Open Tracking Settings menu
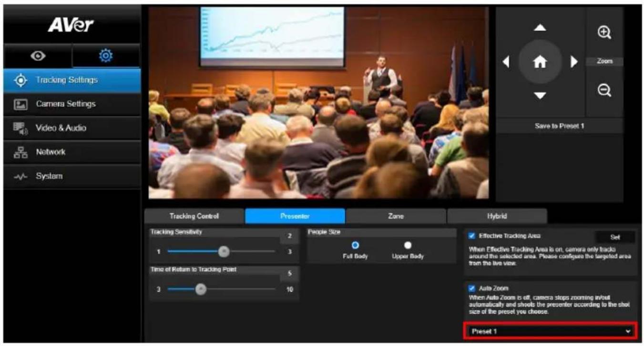Image resolution: width=644 pixels, height=346 pixels. pyautogui.click(x=72, y=80)
